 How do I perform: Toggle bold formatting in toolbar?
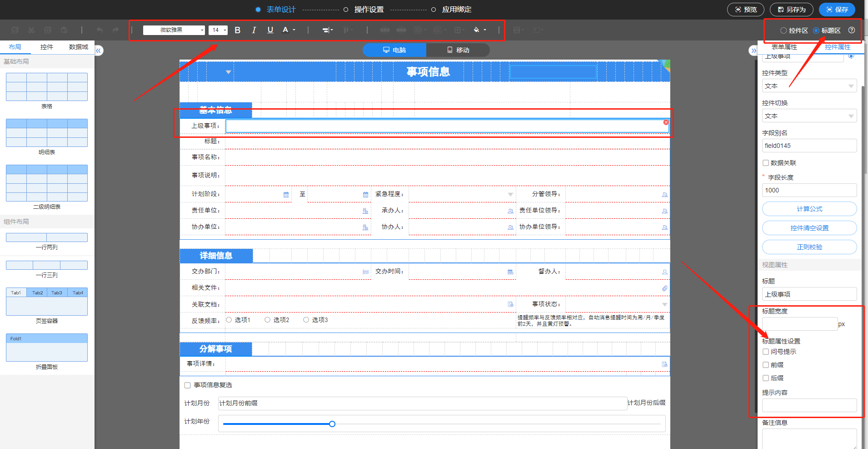(x=237, y=30)
